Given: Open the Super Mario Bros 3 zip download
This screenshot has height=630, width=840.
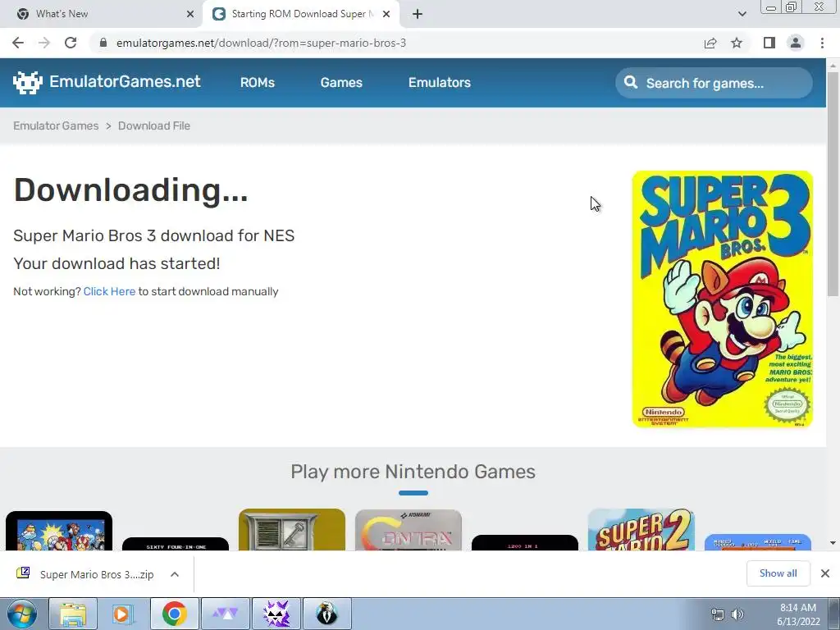Looking at the screenshot, I should [85, 574].
